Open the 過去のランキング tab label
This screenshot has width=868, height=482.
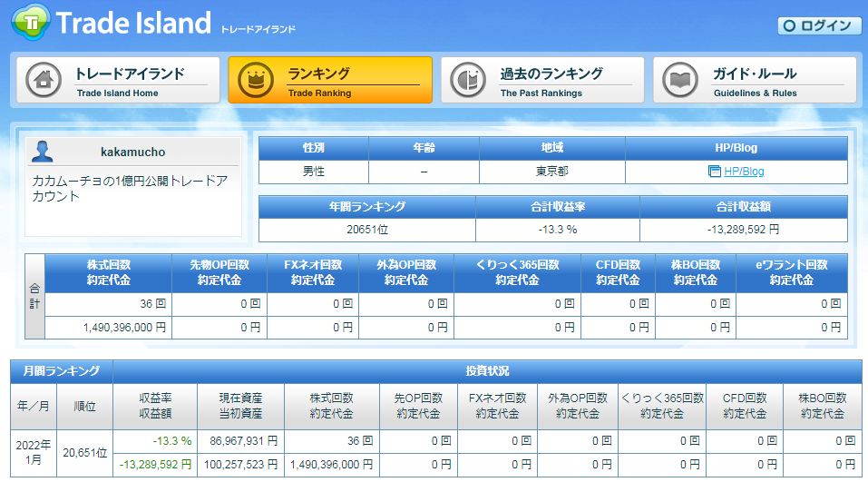tap(551, 75)
